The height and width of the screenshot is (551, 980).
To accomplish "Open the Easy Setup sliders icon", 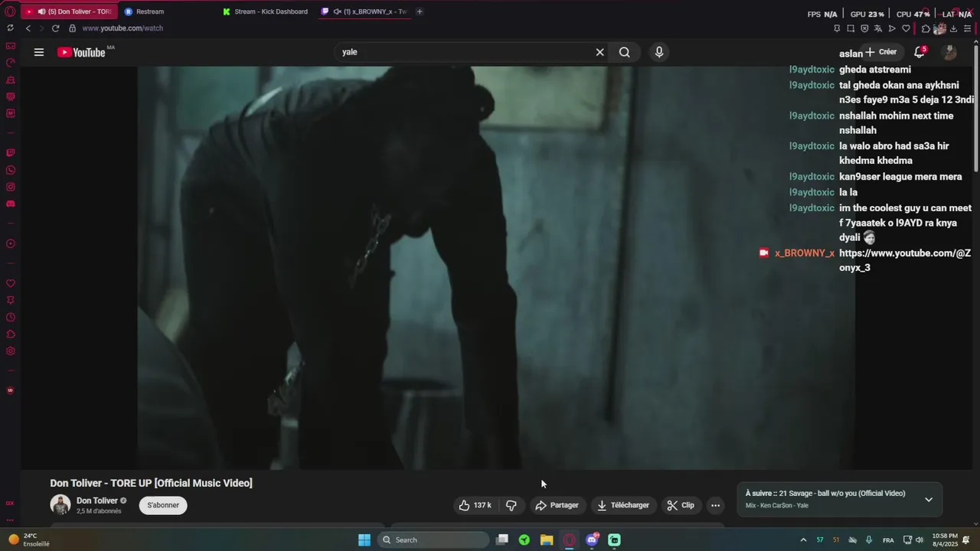I will (968, 28).
